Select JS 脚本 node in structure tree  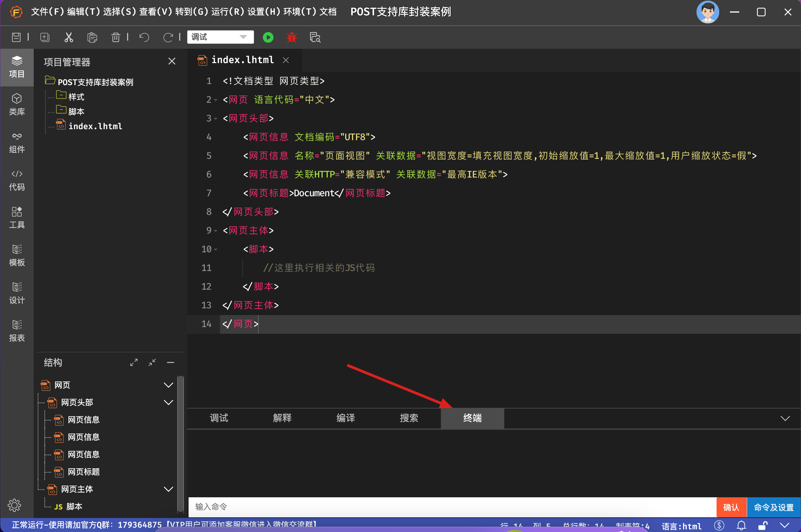pos(68,506)
